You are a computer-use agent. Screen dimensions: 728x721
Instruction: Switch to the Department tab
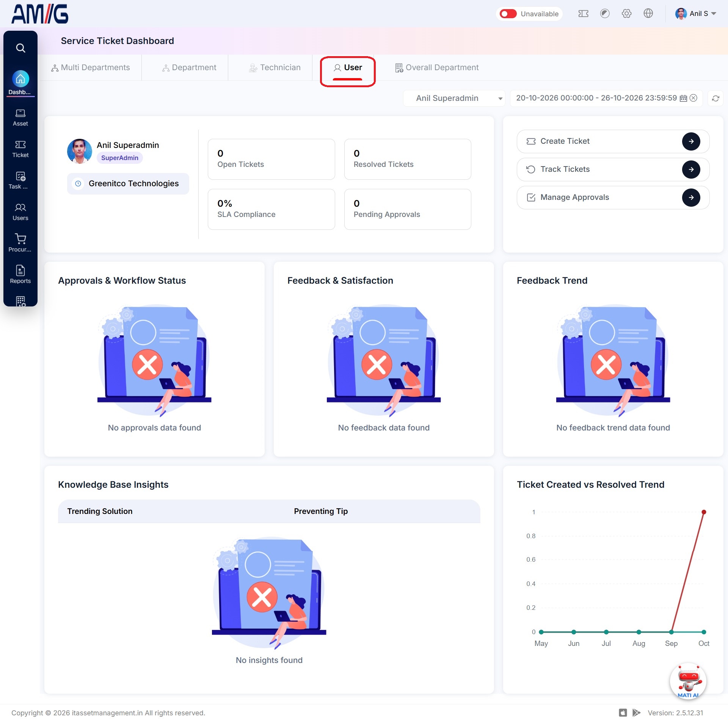[x=189, y=68]
